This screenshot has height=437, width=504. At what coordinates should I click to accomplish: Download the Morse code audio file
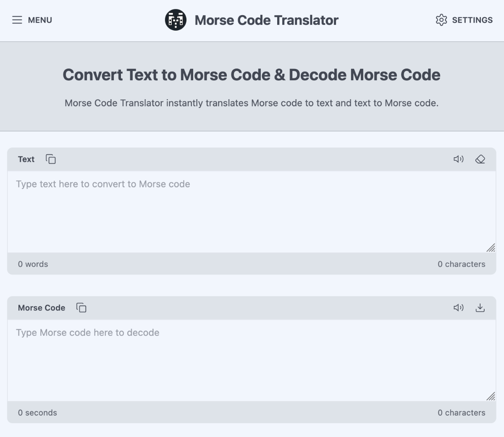pyautogui.click(x=480, y=308)
